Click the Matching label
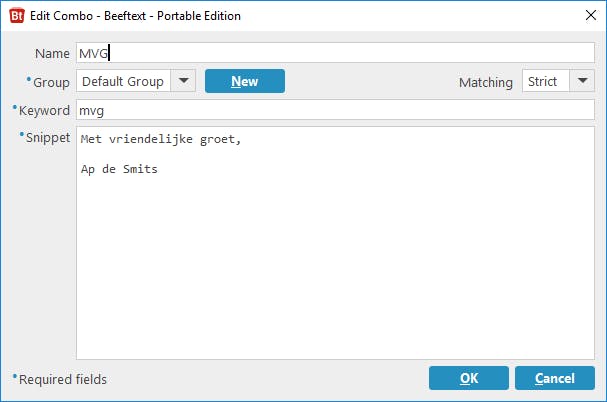Viewport: 607px width, 402px height. 486,82
